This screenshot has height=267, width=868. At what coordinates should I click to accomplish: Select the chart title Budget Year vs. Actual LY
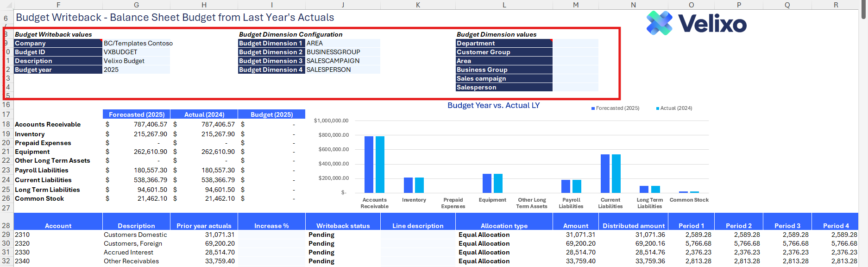[493, 106]
